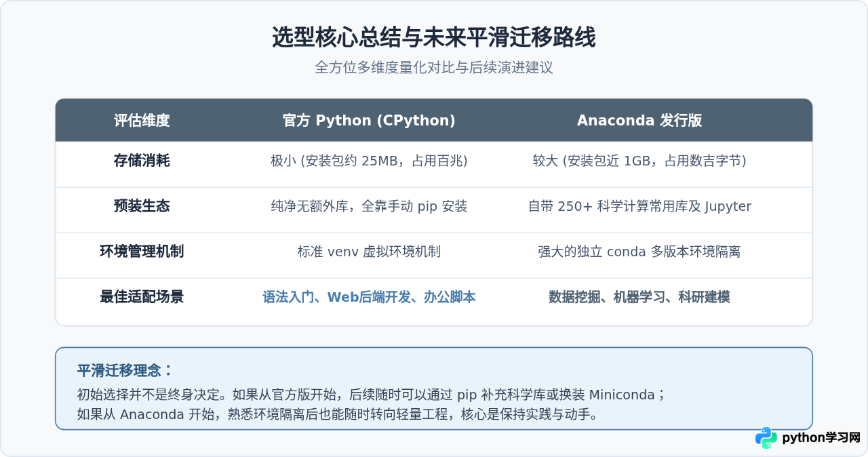
Task: Click the cell '标准 venv 虚拟环境机制'
Action: coord(369,252)
